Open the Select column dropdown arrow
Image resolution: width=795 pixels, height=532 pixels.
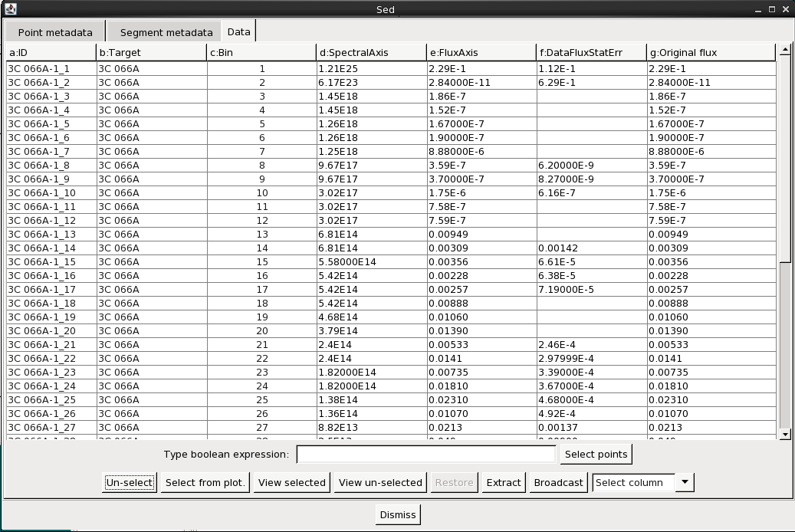685,482
